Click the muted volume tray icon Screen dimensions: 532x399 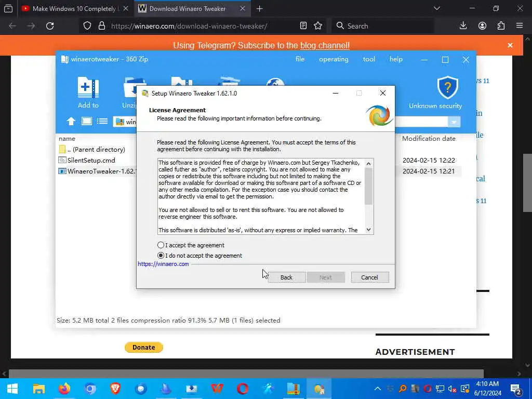pyautogui.click(x=452, y=389)
